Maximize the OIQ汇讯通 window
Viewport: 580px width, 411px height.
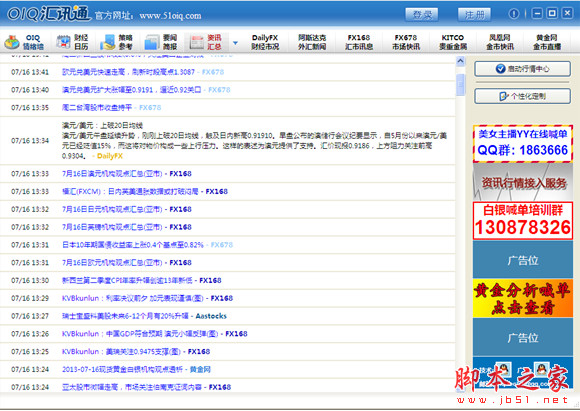(x=552, y=13)
